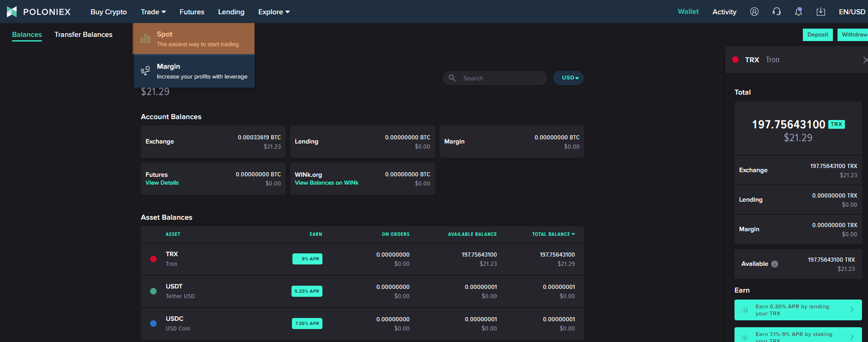Screen dimensions: 868x342
Task: Click the Exchange account balance card
Action: click(x=213, y=142)
